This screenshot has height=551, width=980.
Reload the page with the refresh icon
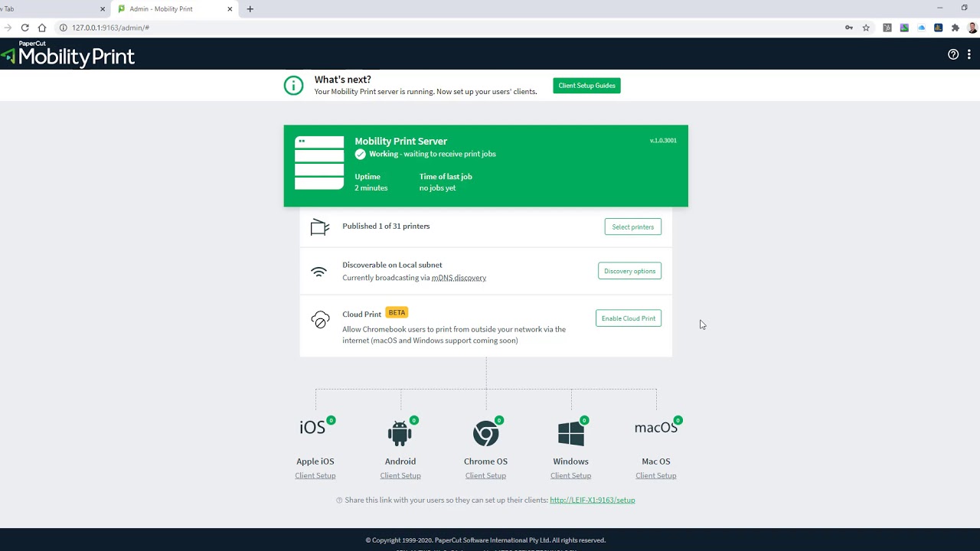click(x=25, y=28)
